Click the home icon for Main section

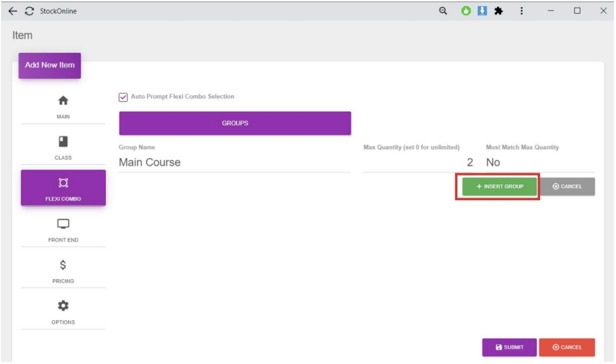click(63, 100)
